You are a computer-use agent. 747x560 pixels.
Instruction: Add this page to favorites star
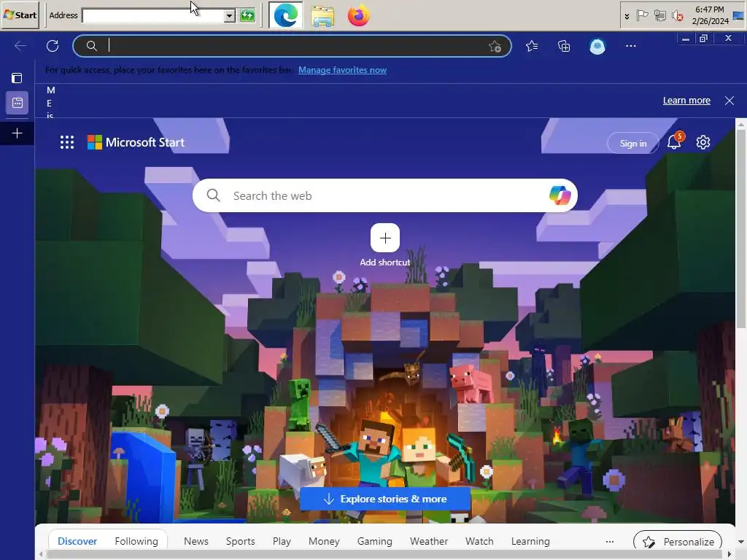click(x=495, y=46)
